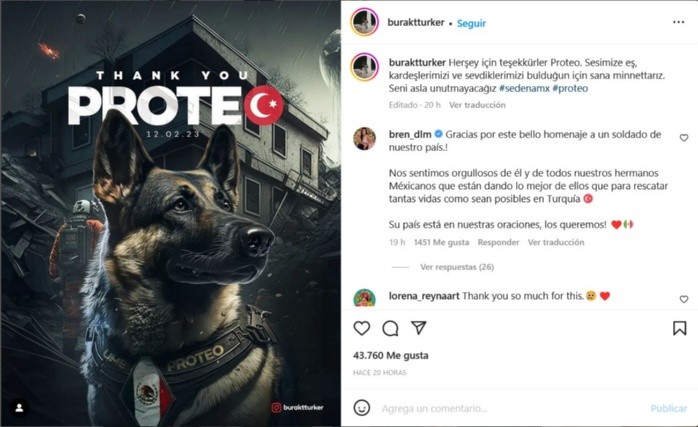
Task: Follow the account with Seguir
Action: (x=471, y=23)
